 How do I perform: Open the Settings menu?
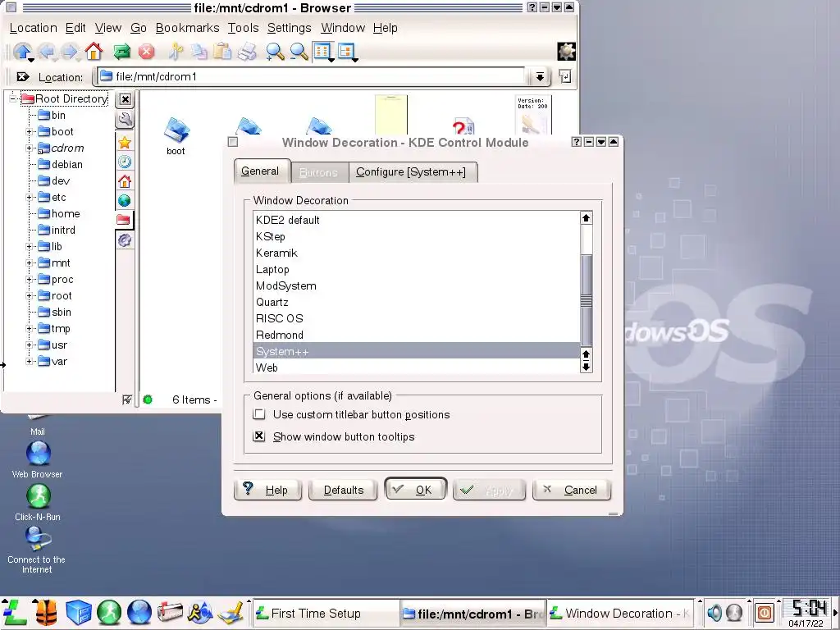290,28
